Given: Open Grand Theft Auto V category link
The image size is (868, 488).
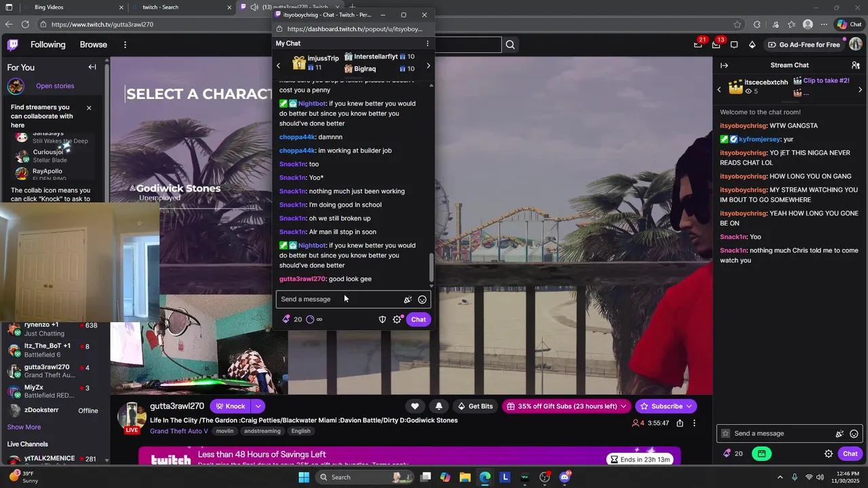Looking at the screenshot, I should 179,431.
